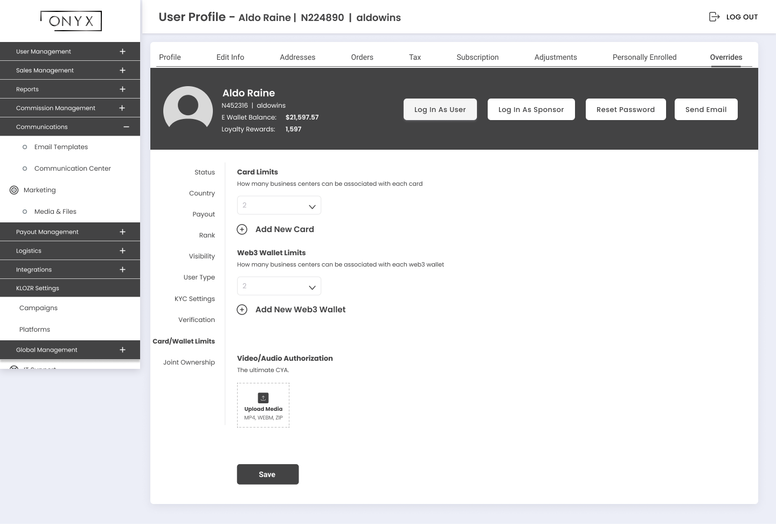Image resolution: width=776 pixels, height=532 pixels.
Task: Save the override settings
Action: click(x=268, y=474)
